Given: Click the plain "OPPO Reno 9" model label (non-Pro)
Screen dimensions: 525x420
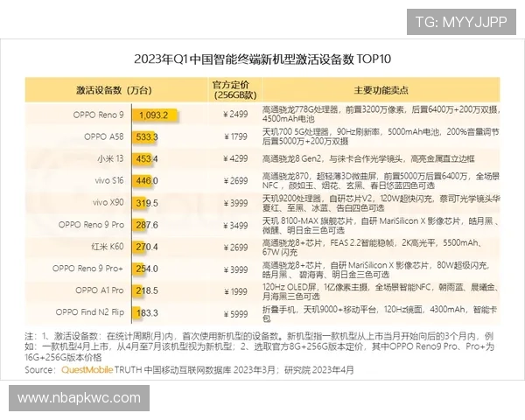Looking at the screenshot, I should click(98, 115).
